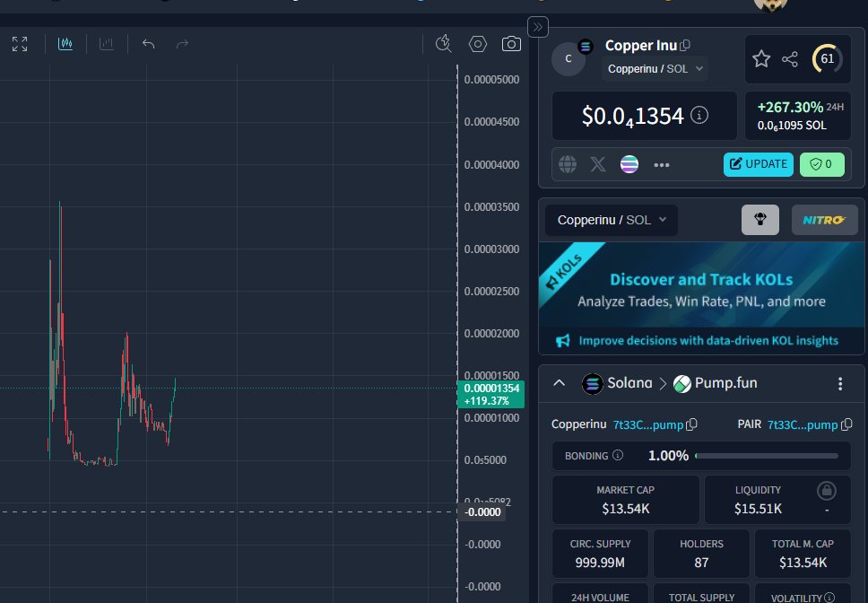
Task: Redo the chart action
Action: 182,44
